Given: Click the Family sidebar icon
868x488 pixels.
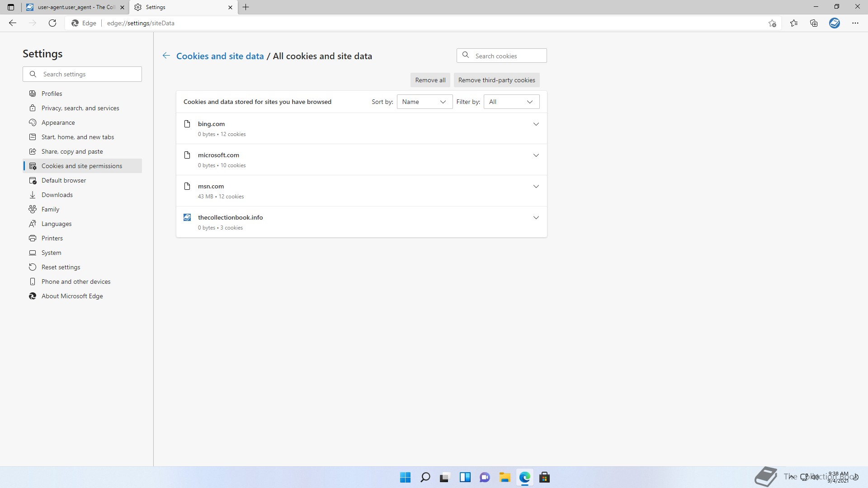Looking at the screenshot, I should pyautogui.click(x=33, y=209).
